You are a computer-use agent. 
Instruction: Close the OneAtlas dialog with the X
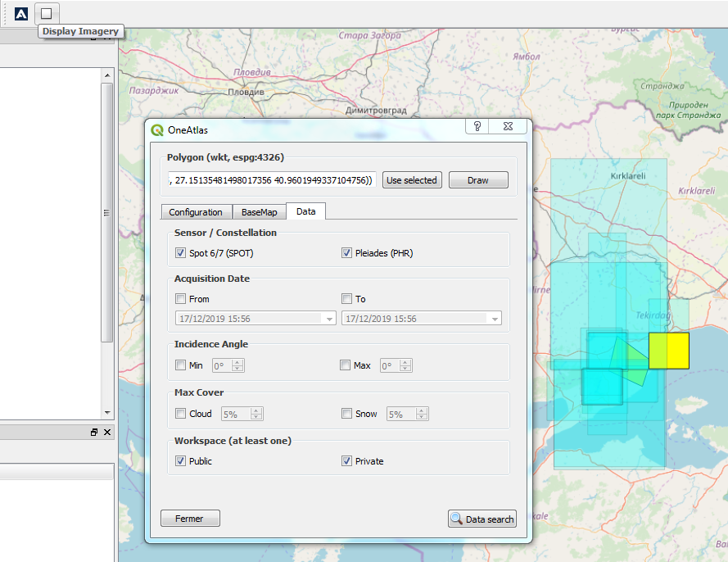coord(508,126)
